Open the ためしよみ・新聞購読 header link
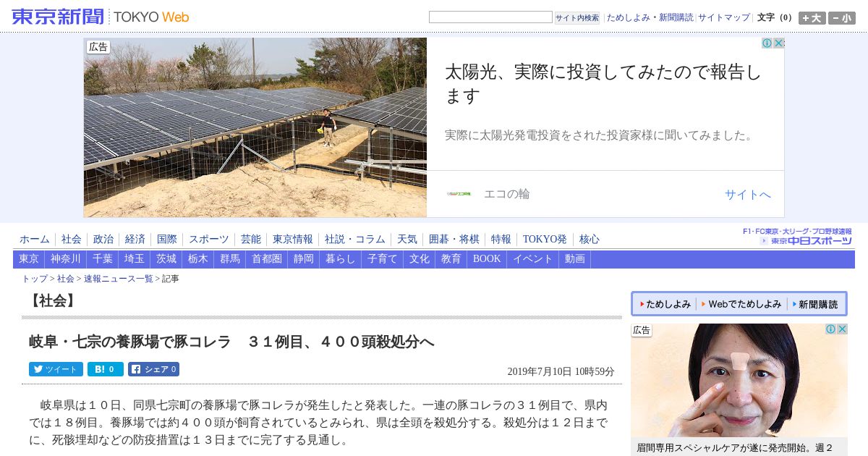Image resolution: width=868 pixels, height=456 pixels. tap(650, 17)
